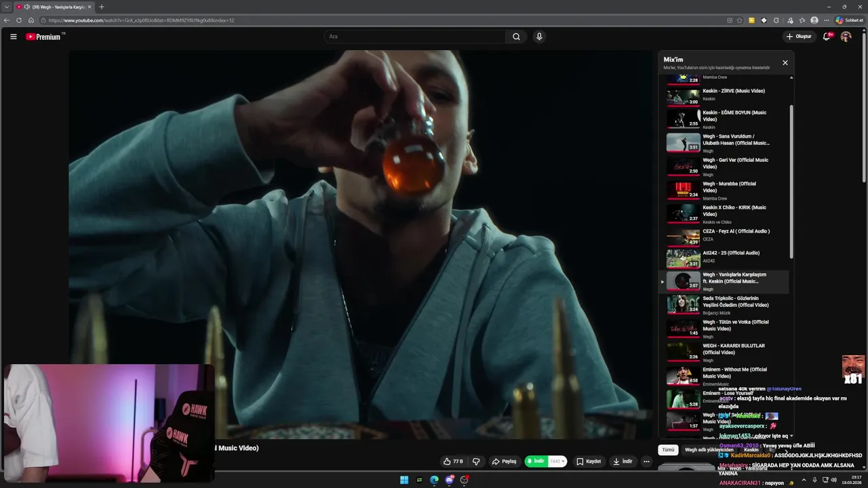Download with the green İndir button
The height and width of the screenshot is (488, 868).
(536, 462)
